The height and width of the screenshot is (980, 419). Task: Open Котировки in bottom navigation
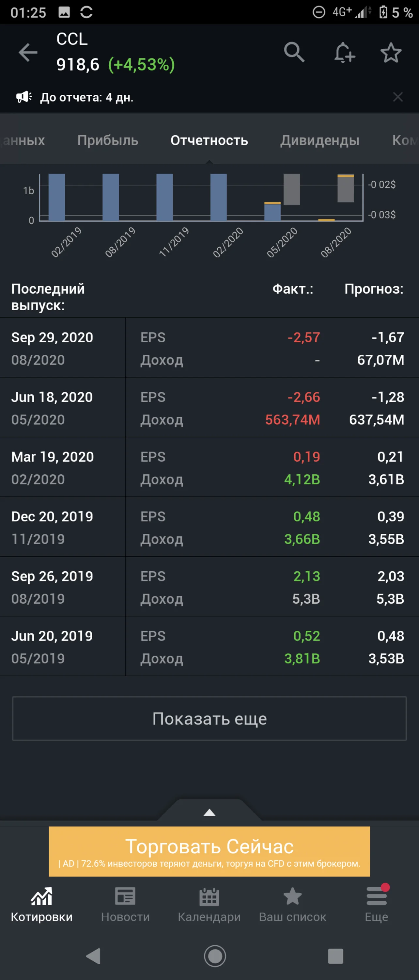coord(42,905)
